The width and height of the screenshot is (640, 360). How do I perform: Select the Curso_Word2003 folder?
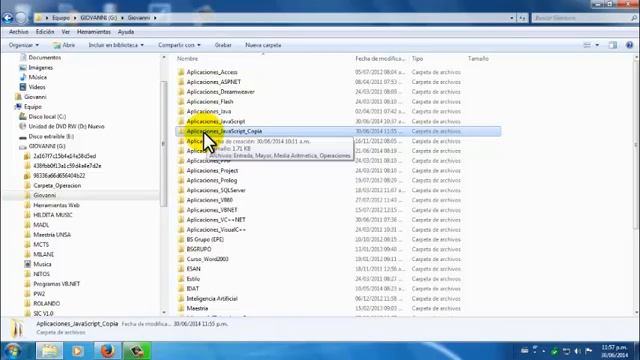207,259
